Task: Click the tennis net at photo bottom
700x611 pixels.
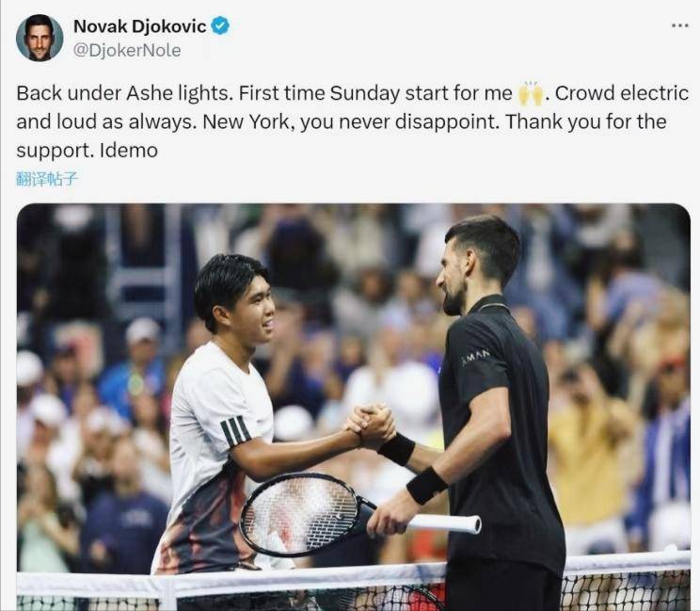Action: point(354,585)
